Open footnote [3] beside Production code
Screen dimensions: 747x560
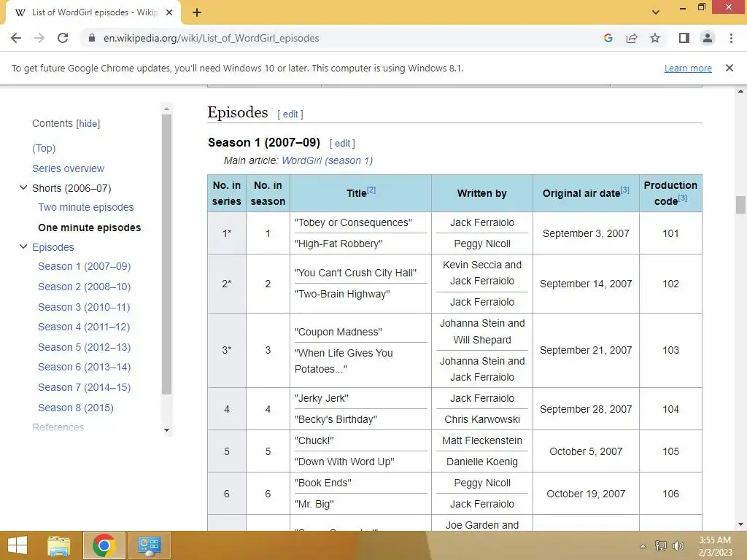(682, 197)
